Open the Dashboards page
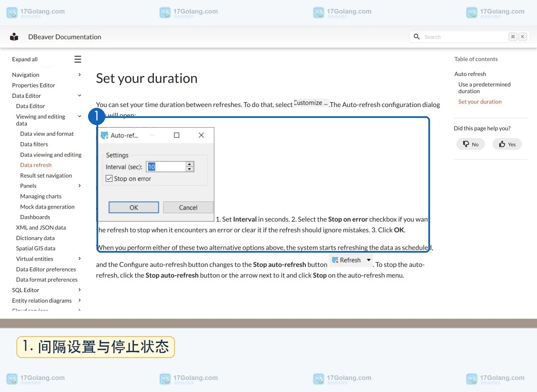 [35, 217]
